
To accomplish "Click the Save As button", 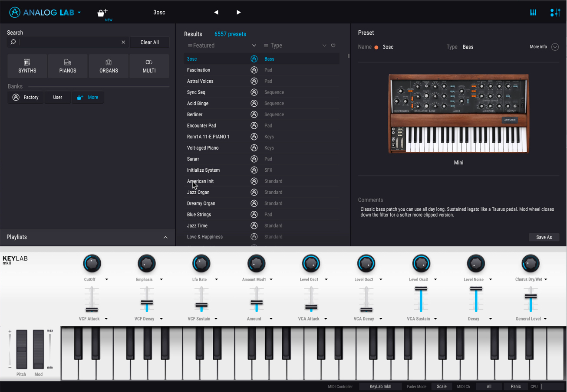I will [x=544, y=237].
